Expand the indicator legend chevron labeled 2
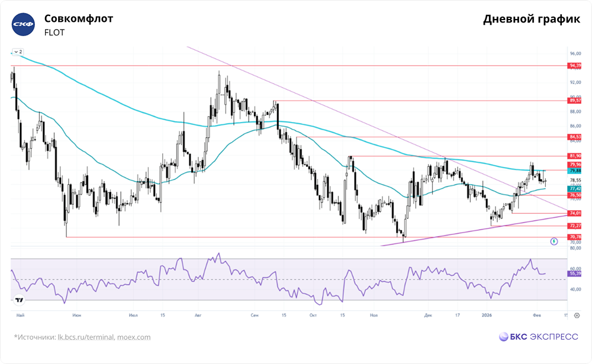 (x=18, y=51)
